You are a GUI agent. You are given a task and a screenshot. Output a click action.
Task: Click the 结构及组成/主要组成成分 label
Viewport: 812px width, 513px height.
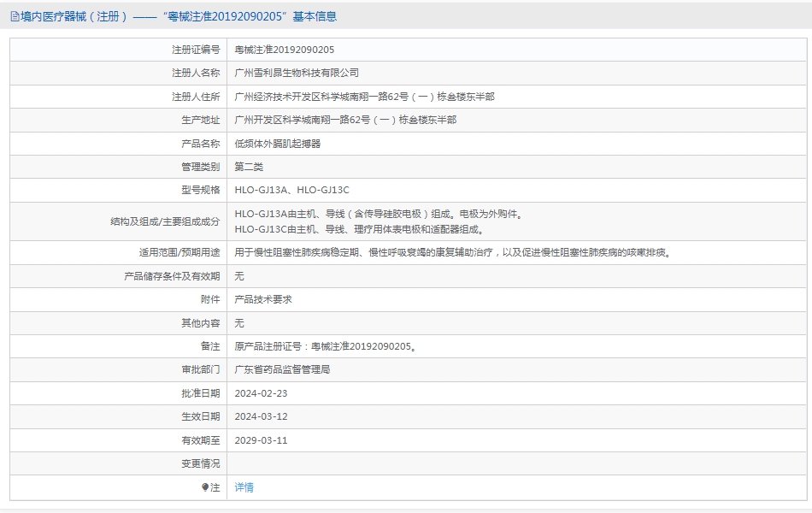point(165,221)
